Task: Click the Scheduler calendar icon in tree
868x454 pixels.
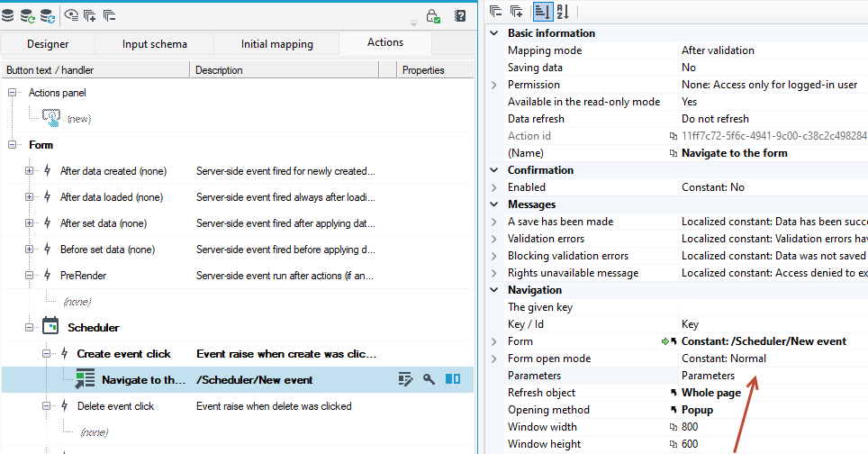Action: point(50,326)
